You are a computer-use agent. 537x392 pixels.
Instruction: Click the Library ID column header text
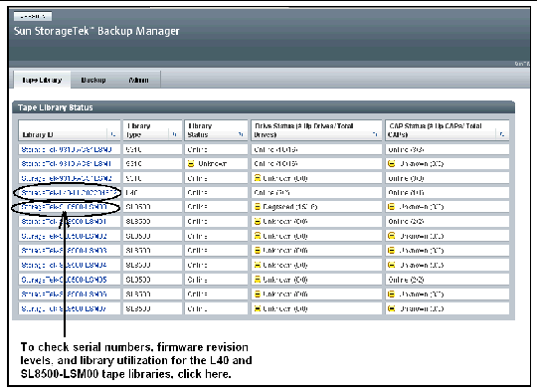[38, 134]
